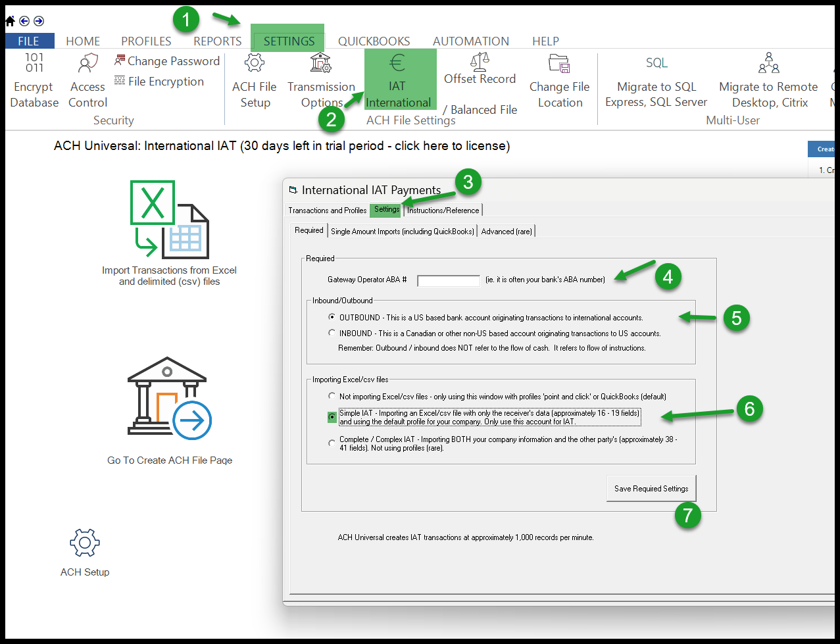This screenshot has height=644, width=840.
Task: Open the QUICKBOOKS ribbon tab
Action: point(374,41)
